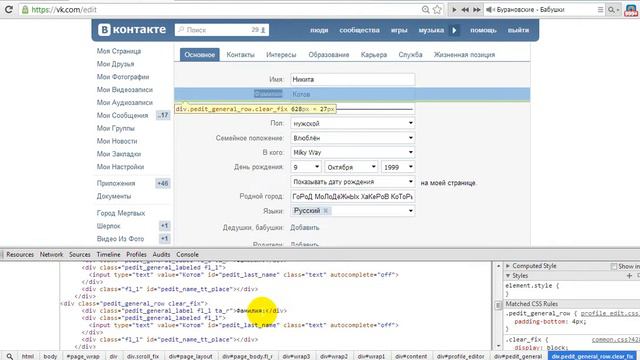Open the Пол dropdown
The height and width of the screenshot is (360, 640).
click(x=353, y=123)
